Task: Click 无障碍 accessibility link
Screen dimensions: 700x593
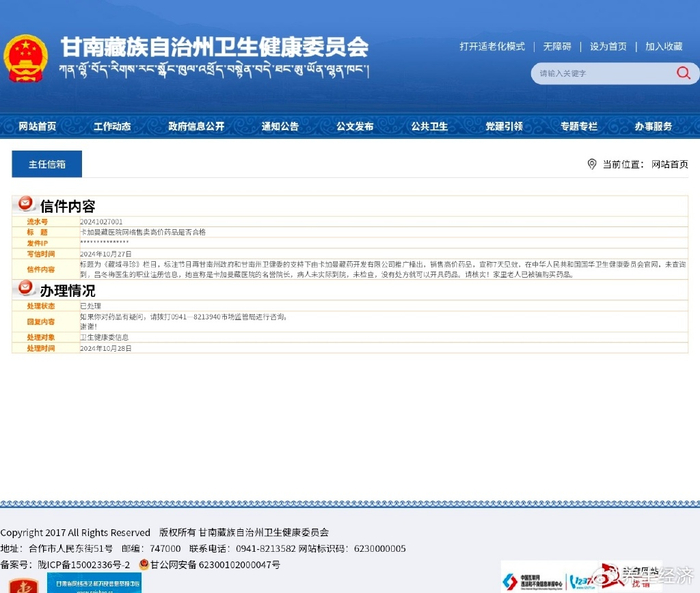Action: (x=557, y=46)
